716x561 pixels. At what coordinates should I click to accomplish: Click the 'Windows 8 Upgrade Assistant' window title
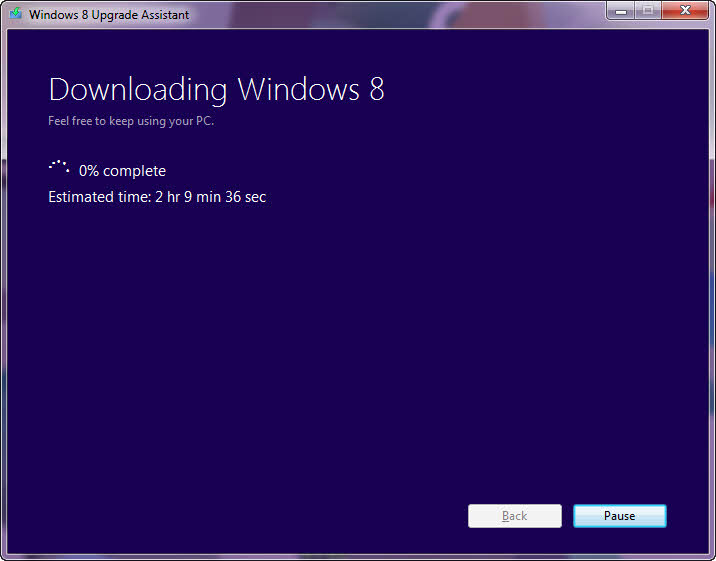(x=109, y=15)
